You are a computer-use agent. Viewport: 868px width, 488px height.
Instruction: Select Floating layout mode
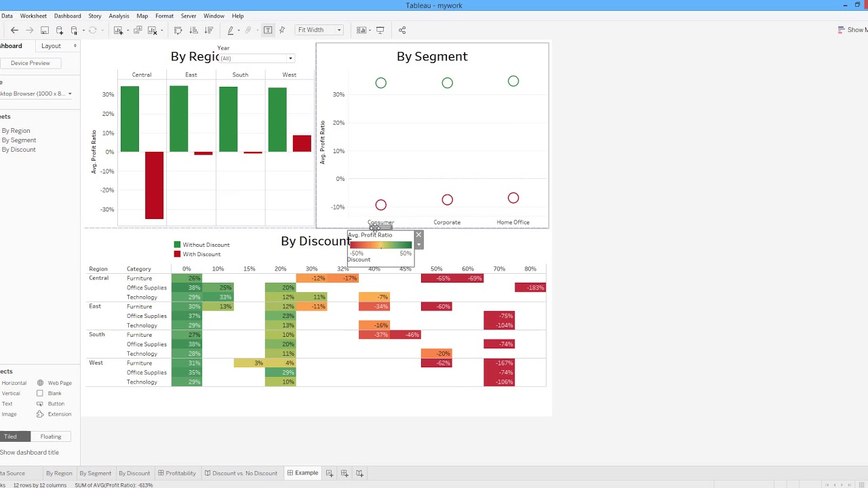pos(51,436)
